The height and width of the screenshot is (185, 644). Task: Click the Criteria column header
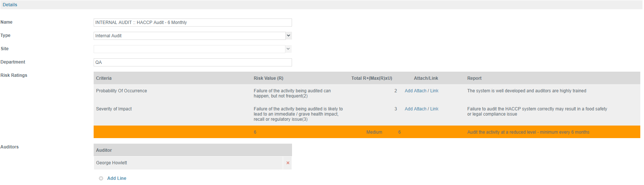[104, 78]
